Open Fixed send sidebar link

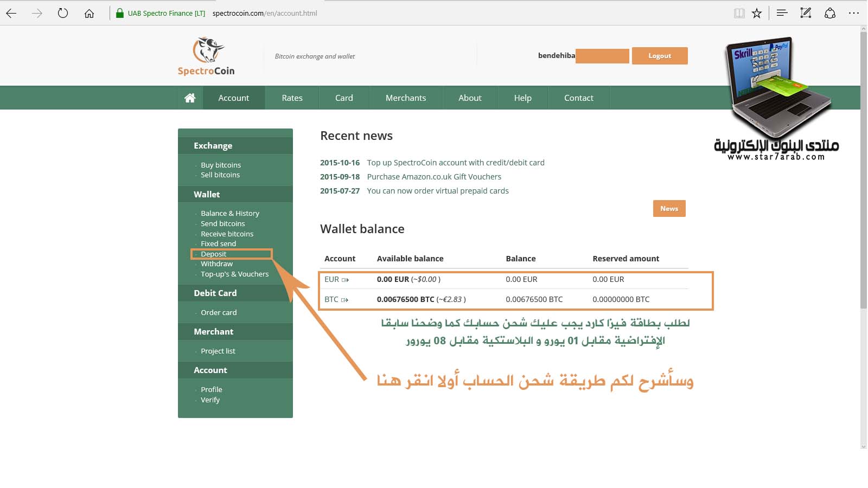point(219,243)
